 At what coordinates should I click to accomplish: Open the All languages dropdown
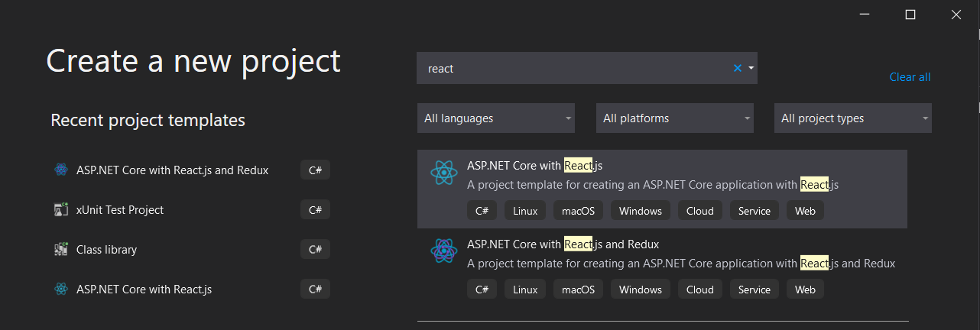pyautogui.click(x=498, y=118)
